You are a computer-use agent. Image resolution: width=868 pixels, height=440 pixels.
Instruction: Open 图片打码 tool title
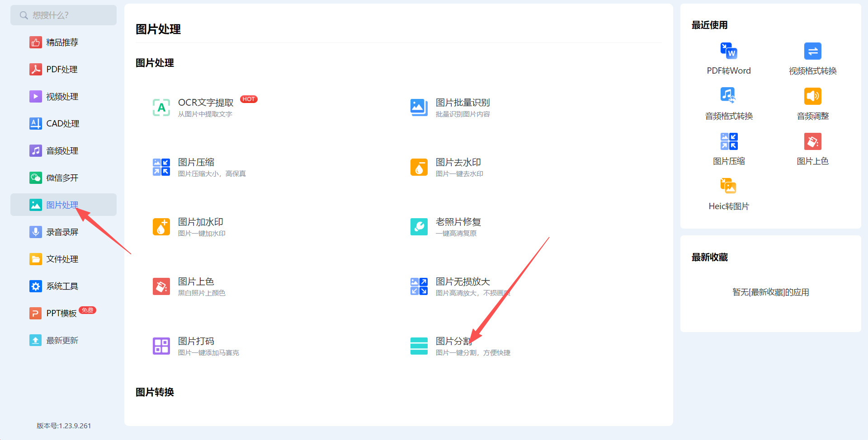[196, 341]
